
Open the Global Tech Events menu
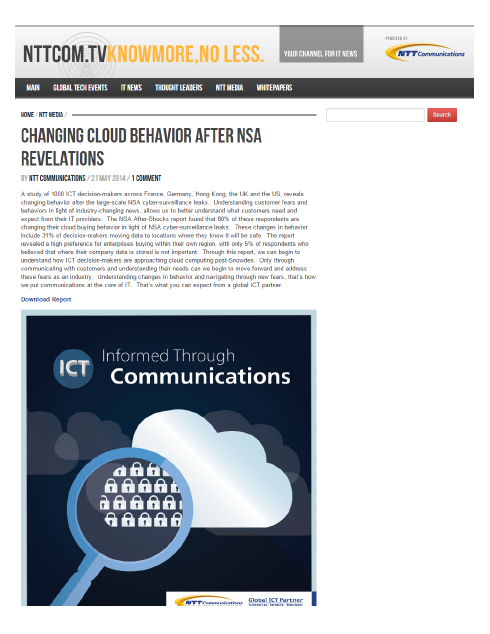[80, 87]
